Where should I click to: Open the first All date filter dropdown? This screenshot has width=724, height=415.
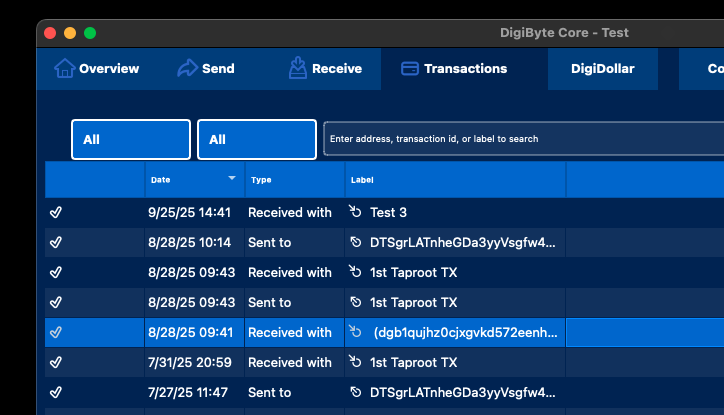pyautogui.click(x=131, y=139)
